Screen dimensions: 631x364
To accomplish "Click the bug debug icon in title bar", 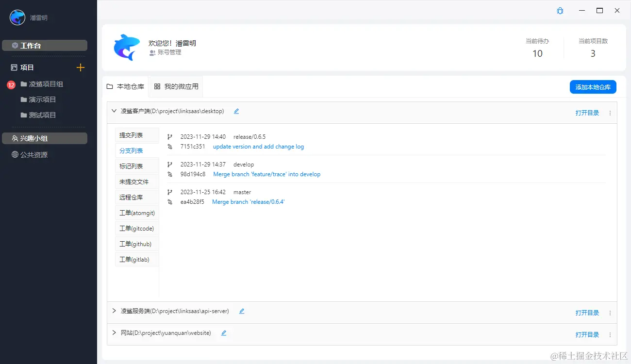I will coord(560,11).
